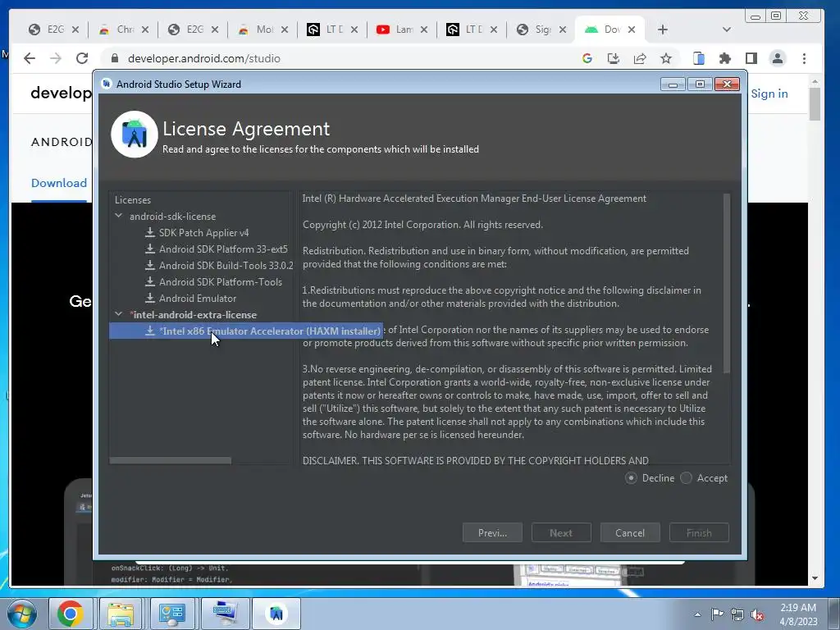Open Chrome extensions puzzle icon
This screenshot has height=630, width=840.
point(725,58)
